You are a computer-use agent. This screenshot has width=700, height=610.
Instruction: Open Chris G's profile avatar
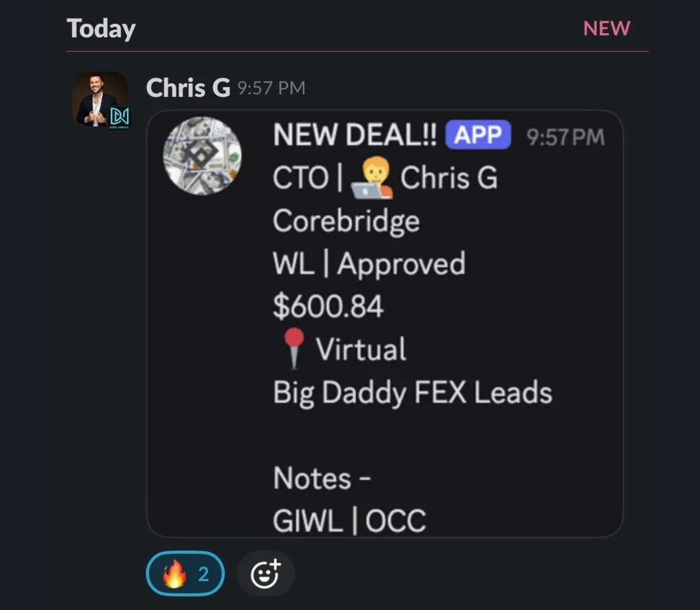[100, 100]
